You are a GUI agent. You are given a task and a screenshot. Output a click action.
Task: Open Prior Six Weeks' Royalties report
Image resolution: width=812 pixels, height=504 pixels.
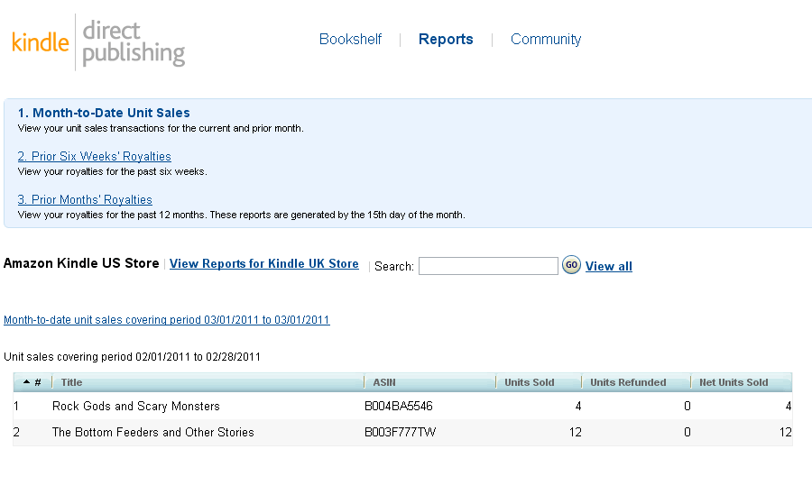95,156
